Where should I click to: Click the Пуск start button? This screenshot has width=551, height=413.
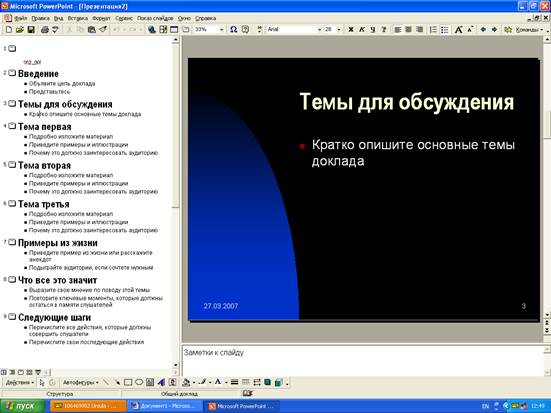coord(22,406)
